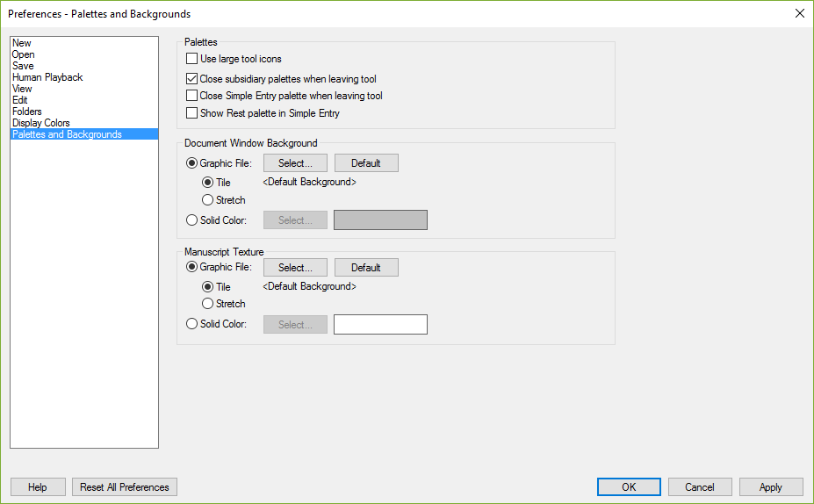This screenshot has height=504, width=814.
Task: Select Palettes and Backgrounds category
Action: click(x=84, y=134)
